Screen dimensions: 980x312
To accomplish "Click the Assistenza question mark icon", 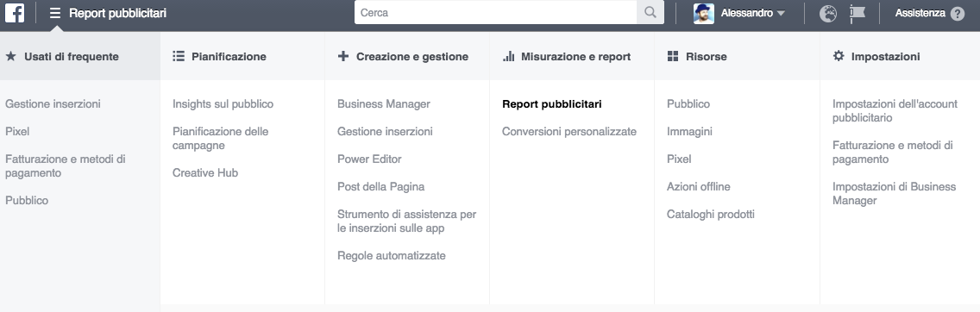I will click(x=957, y=13).
